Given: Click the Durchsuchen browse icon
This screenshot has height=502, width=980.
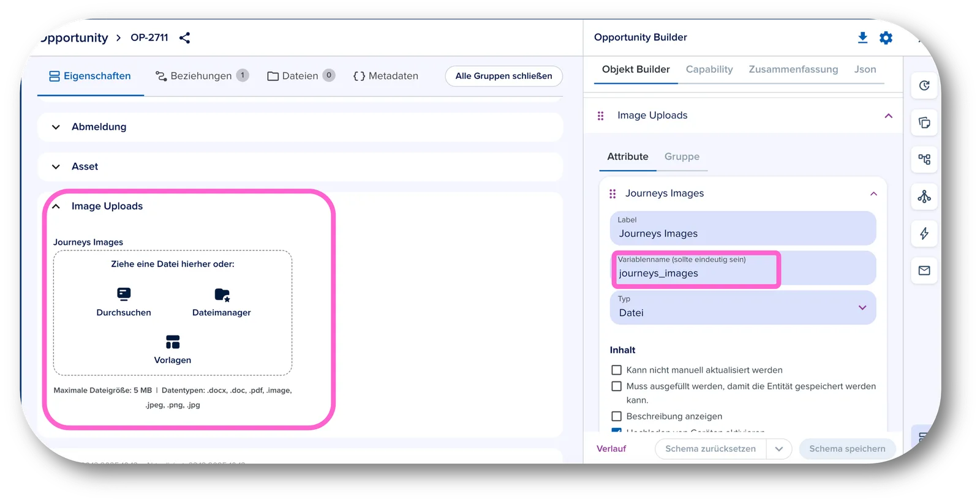Looking at the screenshot, I should click(124, 294).
